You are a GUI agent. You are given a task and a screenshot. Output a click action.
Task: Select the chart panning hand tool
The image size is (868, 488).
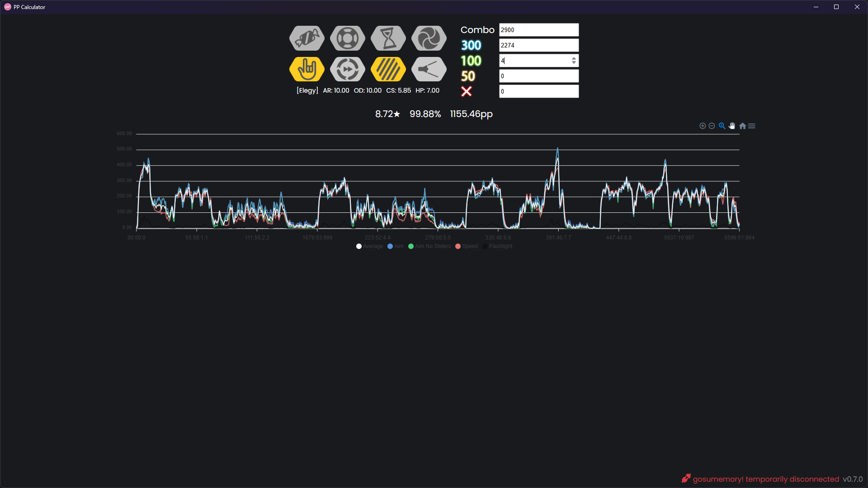point(732,126)
